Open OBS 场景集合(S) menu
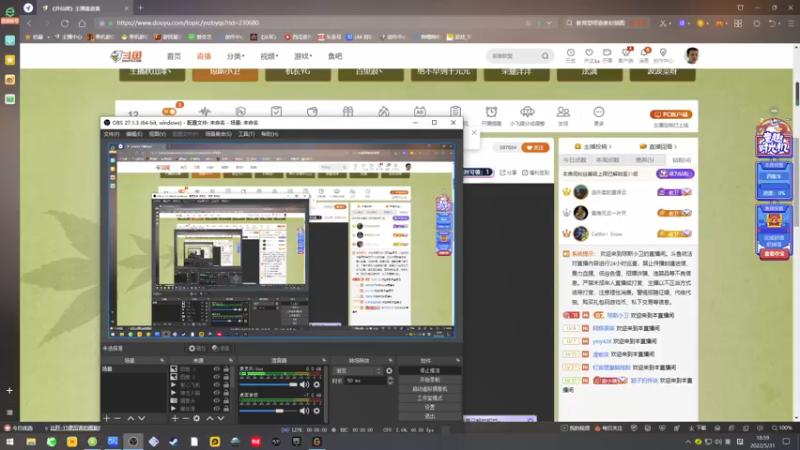This screenshot has width=800, height=450. (x=218, y=134)
